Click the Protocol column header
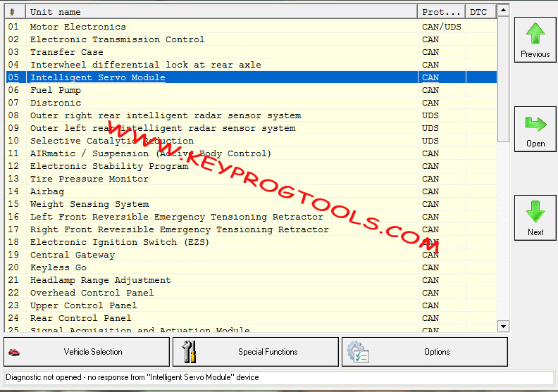Image resolution: width=558 pixels, height=392 pixels. [x=441, y=12]
